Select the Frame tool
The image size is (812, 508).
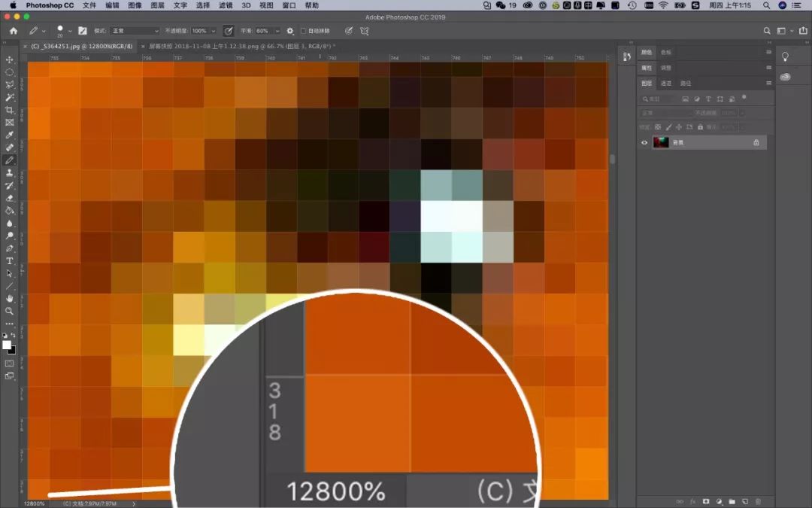pyautogui.click(x=9, y=123)
